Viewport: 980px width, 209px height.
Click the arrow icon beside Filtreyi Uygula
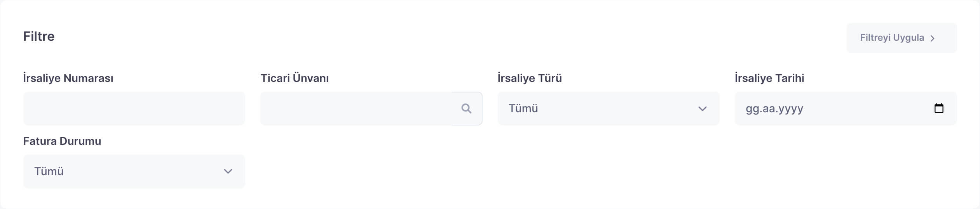coord(933,38)
